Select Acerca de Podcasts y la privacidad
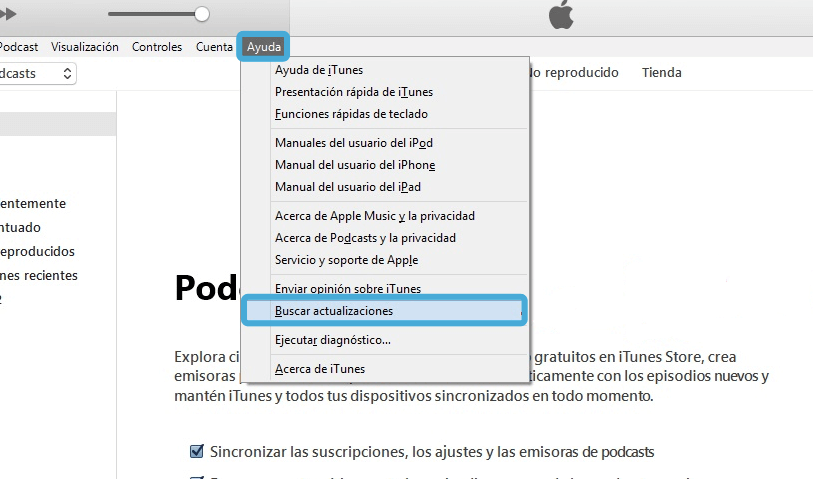The width and height of the screenshot is (813, 479). (x=385, y=238)
